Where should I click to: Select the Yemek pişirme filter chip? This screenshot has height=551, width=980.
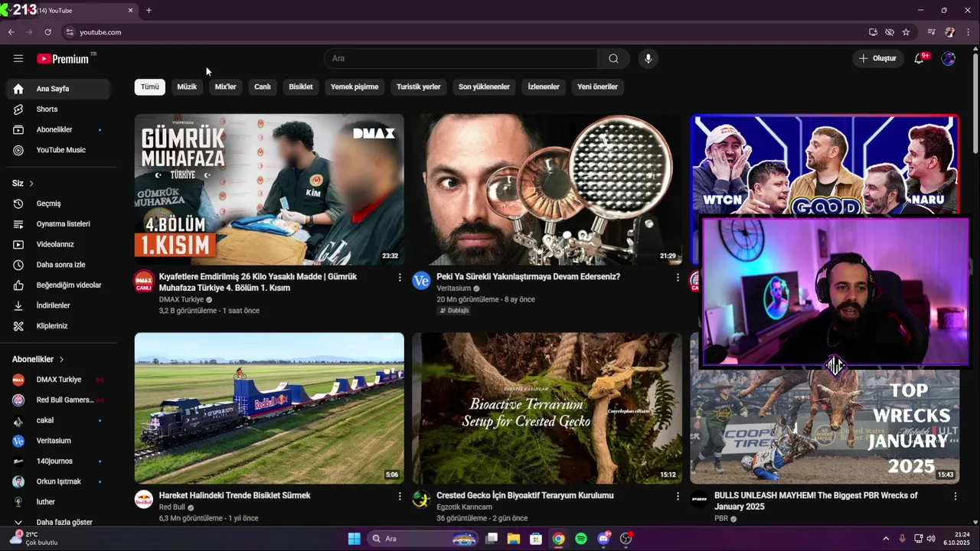click(x=354, y=86)
